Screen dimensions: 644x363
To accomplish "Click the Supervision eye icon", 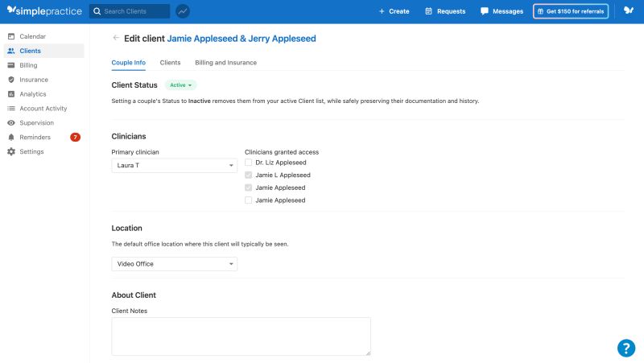I will (11, 123).
